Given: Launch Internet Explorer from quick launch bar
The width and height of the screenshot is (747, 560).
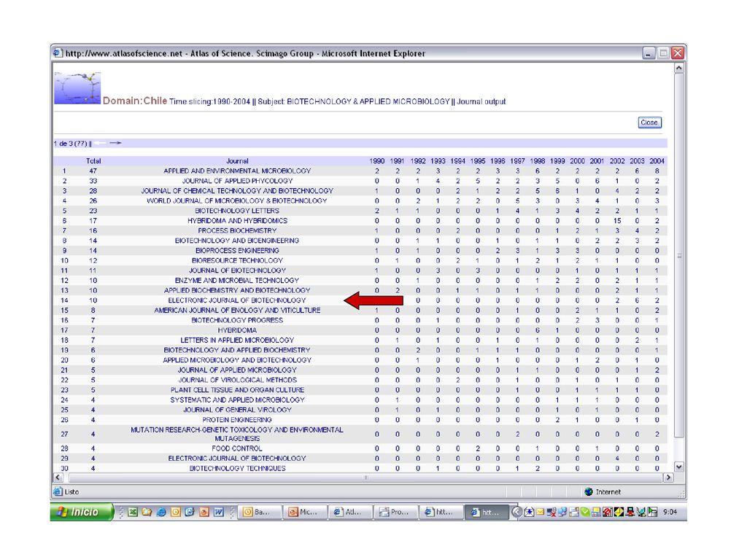Looking at the screenshot, I should [x=161, y=512].
